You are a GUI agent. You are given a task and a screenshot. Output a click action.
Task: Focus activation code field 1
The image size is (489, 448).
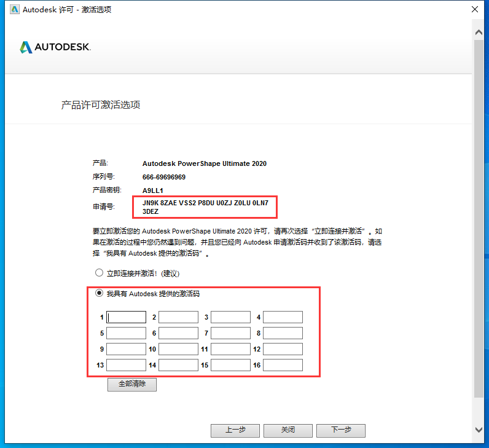(x=126, y=317)
